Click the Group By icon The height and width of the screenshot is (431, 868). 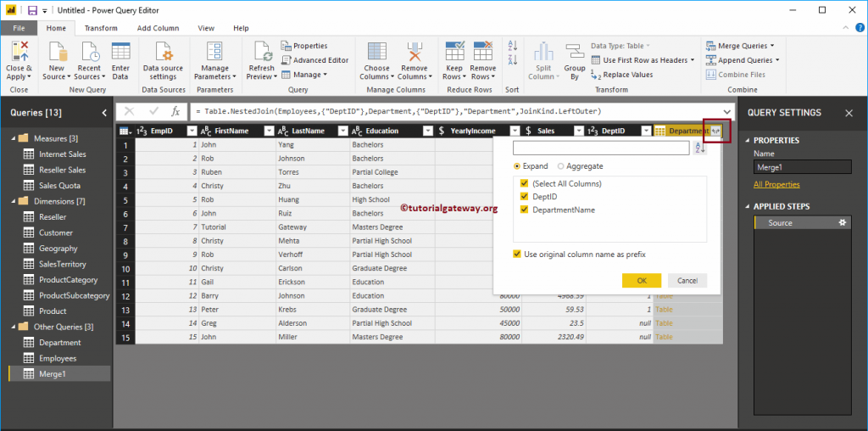(x=575, y=52)
